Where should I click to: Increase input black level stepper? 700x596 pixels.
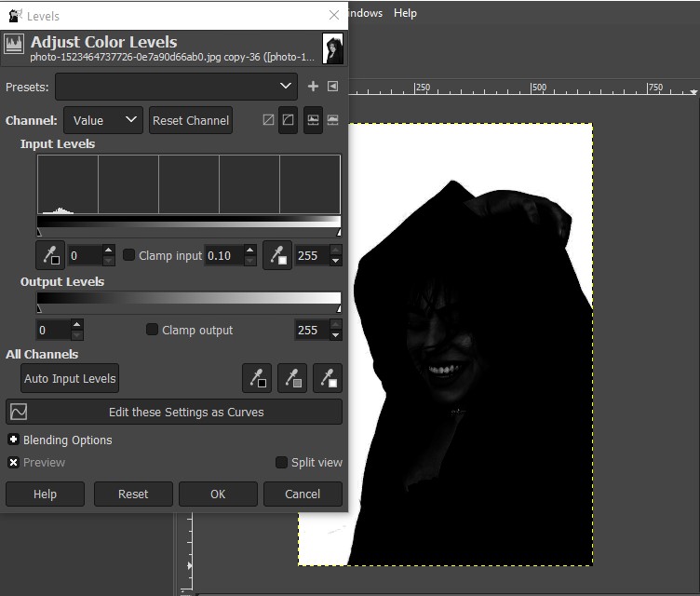(x=109, y=251)
